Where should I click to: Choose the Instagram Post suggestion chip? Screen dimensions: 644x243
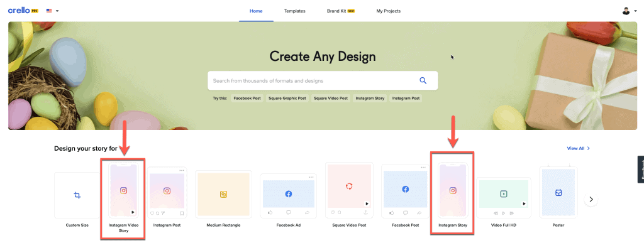pos(406,99)
